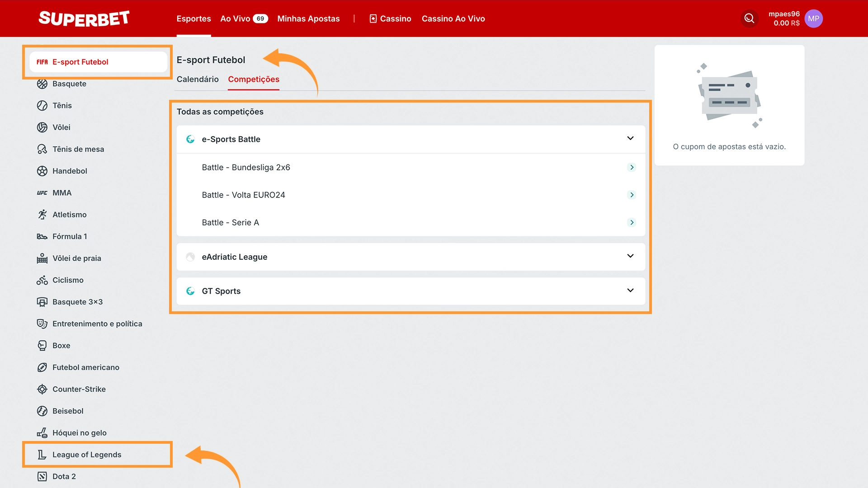This screenshot has height=488, width=868.
Task: Click the Dota 2 icon
Action: (42, 476)
